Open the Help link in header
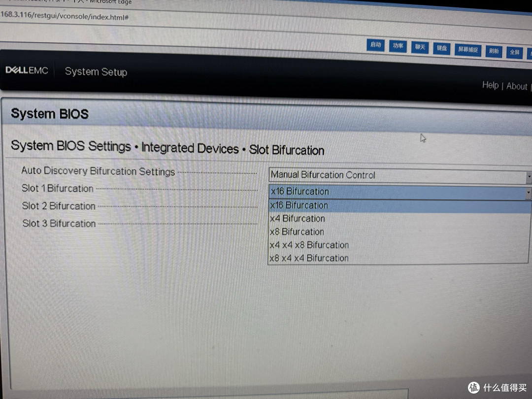 tap(490, 85)
